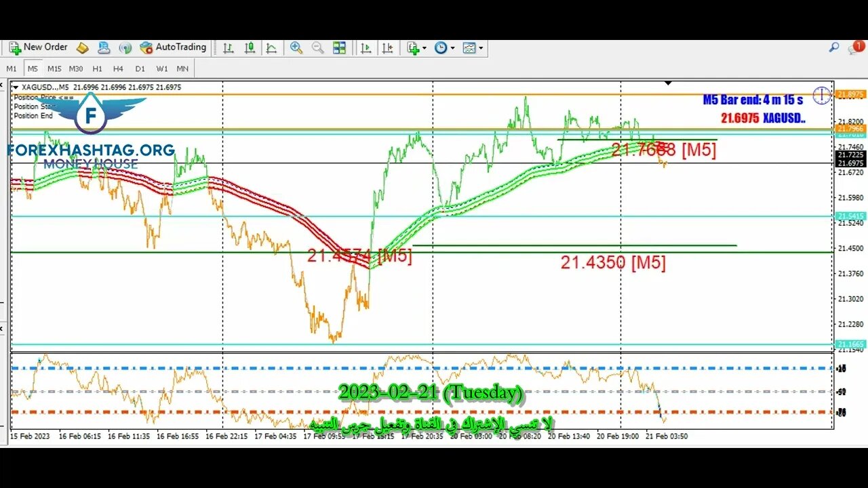Click the blue clock icon on the chart
This screenshot has height=488, width=868.
tap(821, 96)
